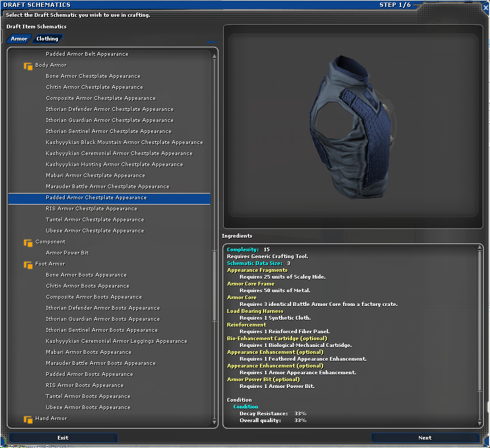
Task: Select Padded Armor Belt Appearance schematic
Action: pos(87,54)
